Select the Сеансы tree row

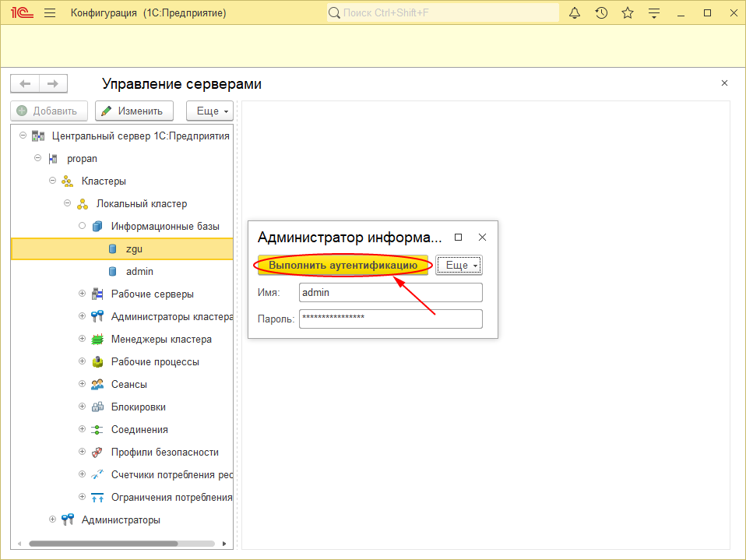tap(122, 385)
